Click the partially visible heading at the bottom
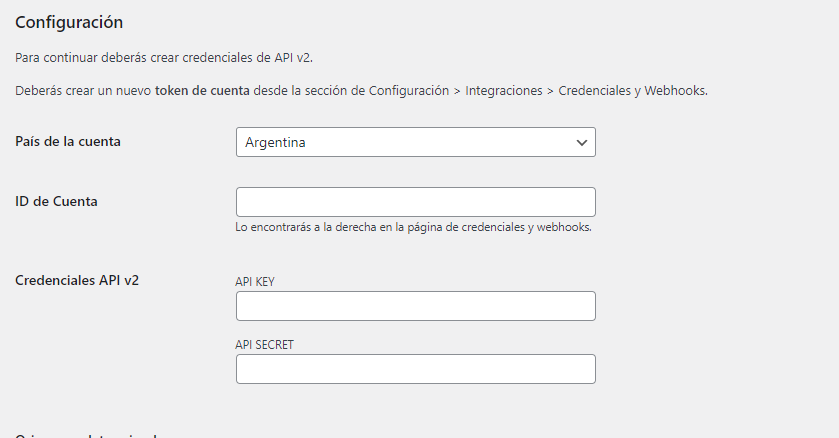 coord(86,435)
